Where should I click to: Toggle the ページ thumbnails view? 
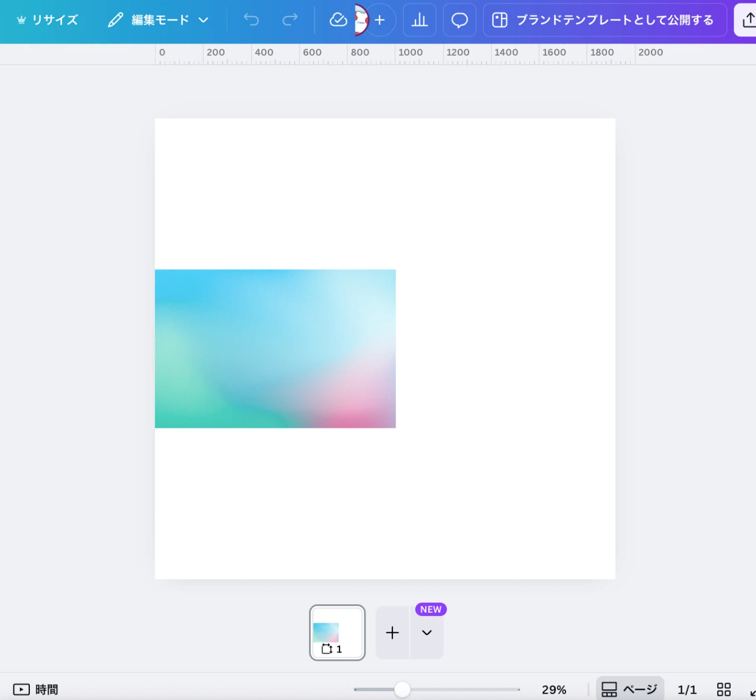click(x=630, y=689)
